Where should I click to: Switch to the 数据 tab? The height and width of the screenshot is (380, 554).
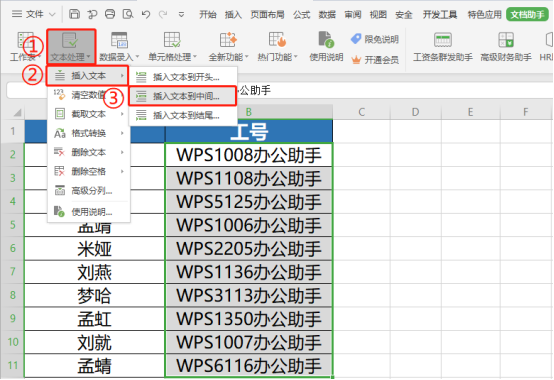tap(327, 14)
